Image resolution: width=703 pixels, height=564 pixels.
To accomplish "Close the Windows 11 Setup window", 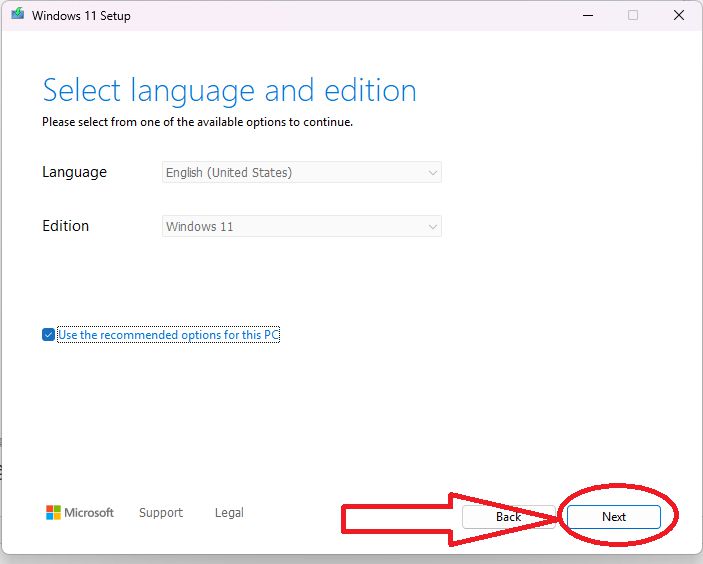I will point(679,15).
